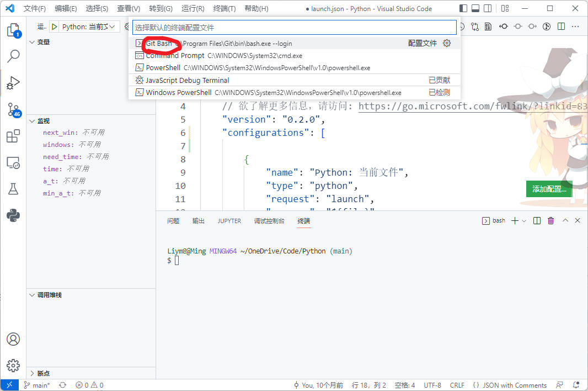
Task: Switch to the 问题 panel tab
Action: (173, 221)
